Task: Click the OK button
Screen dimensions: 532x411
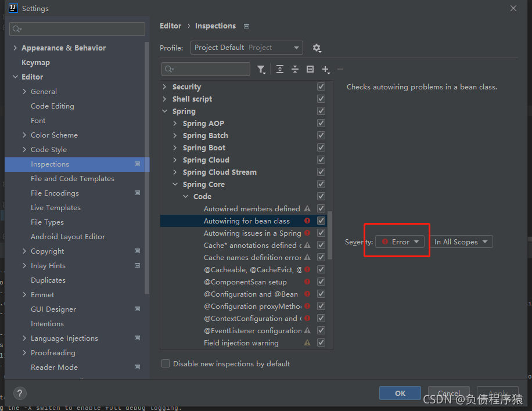Action: point(400,394)
